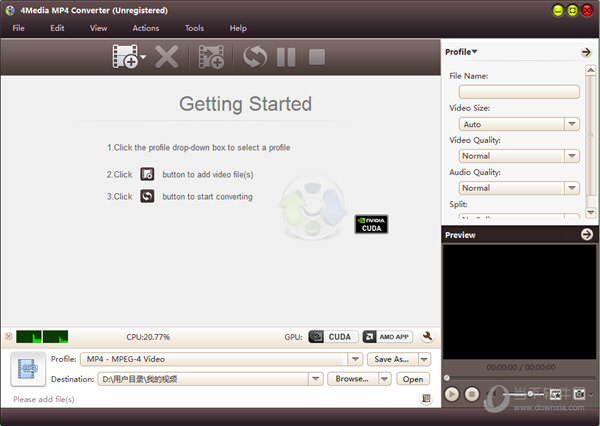600x426 pixels.
Task: Click the log list icon in status bar
Action: [x=426, y=398]
